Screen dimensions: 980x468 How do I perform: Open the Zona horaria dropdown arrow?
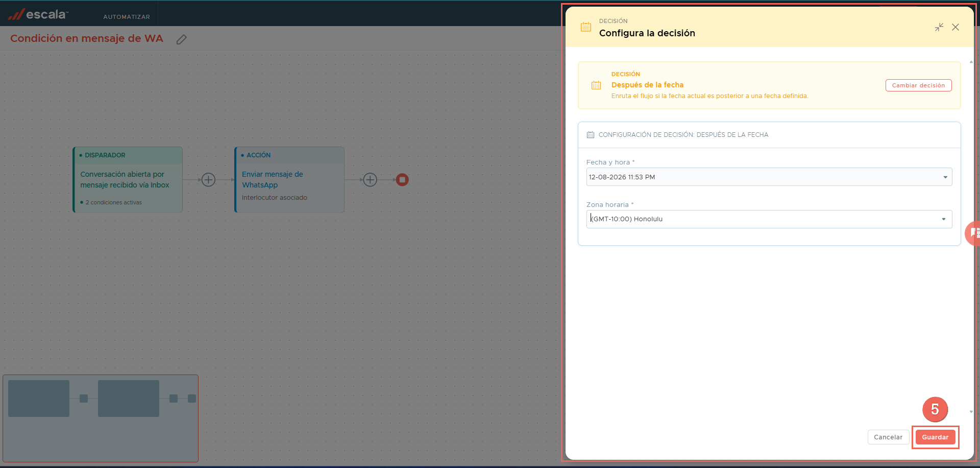pyautogui.click(x=944, y=219)
